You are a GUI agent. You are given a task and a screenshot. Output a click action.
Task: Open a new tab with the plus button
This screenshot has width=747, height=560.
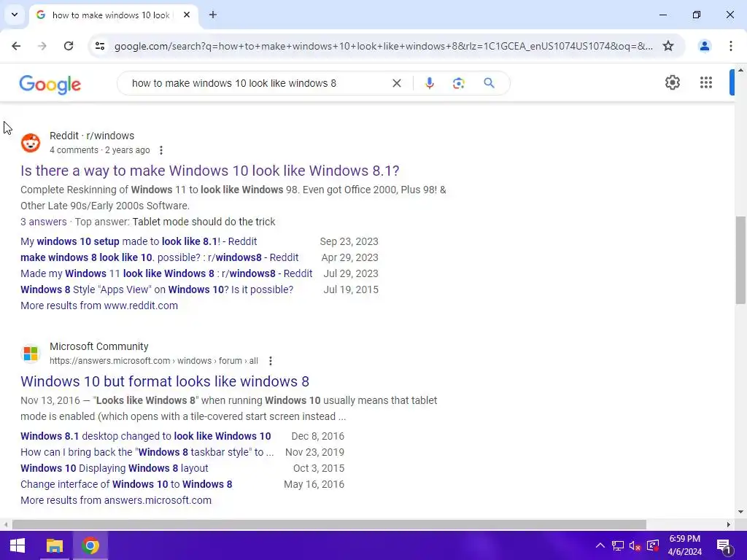[213, 15]
